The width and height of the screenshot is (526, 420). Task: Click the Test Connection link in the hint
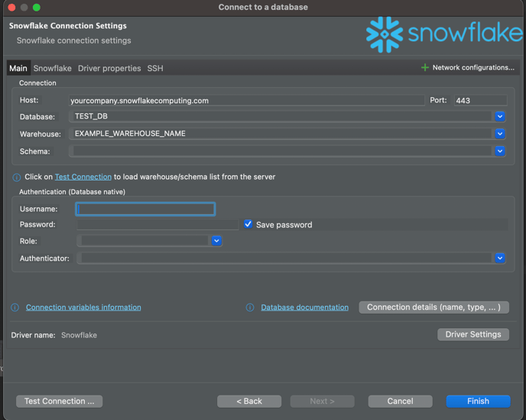click(x=83, y=177)
